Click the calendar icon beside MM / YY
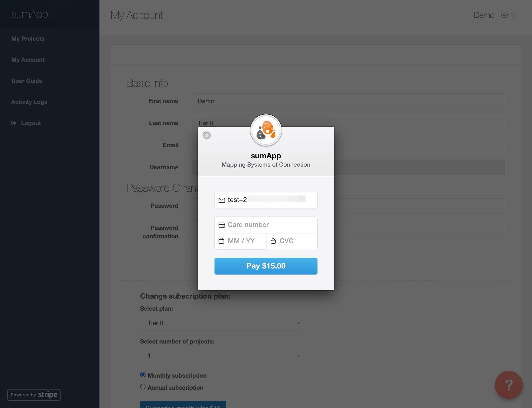The width and height of the screenshot is (532, 408). point(221,241)
